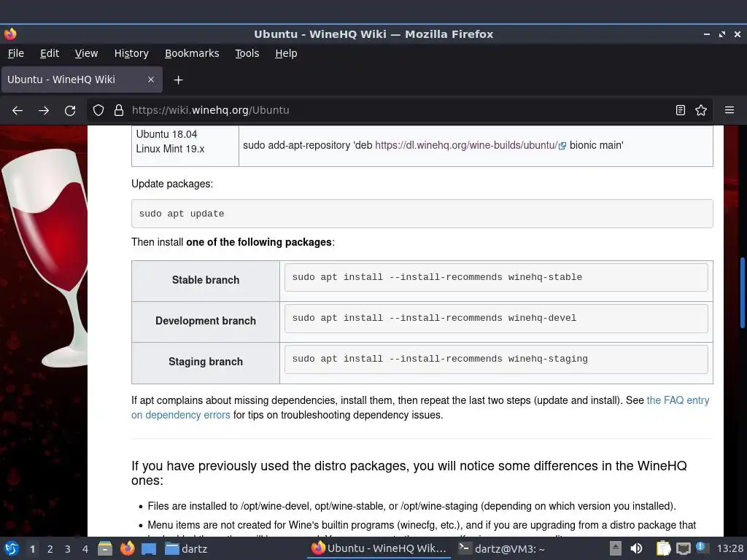Close the Ubuntu - WineHQ Wiki tab

tap(151, 79)
